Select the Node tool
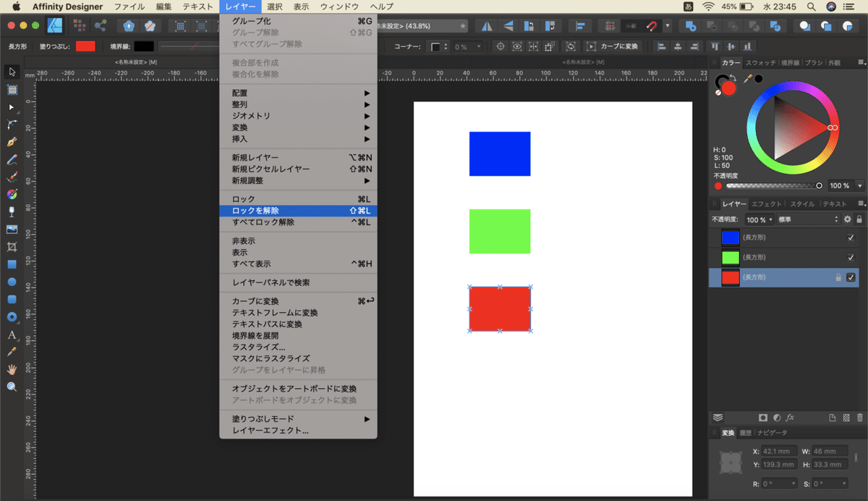 tap(12, 107)
